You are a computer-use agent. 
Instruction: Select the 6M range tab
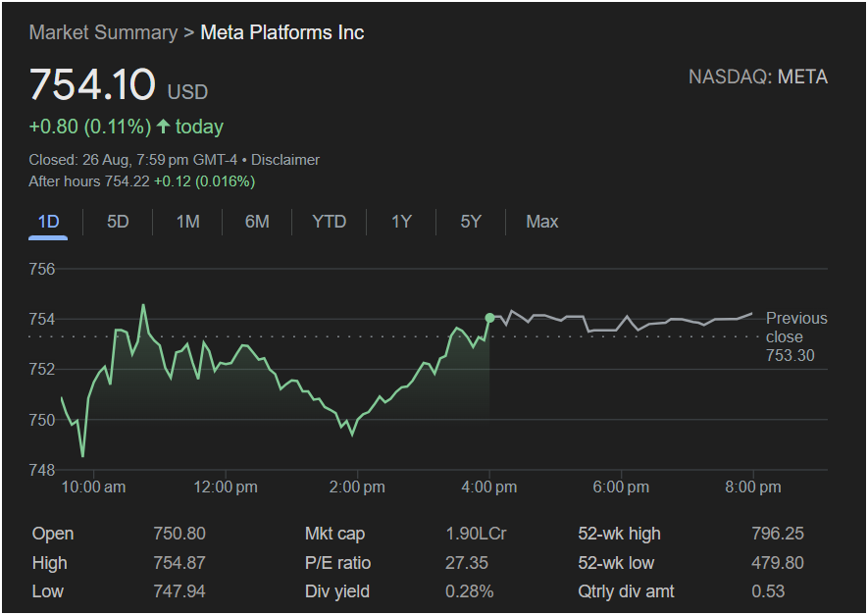257,222
